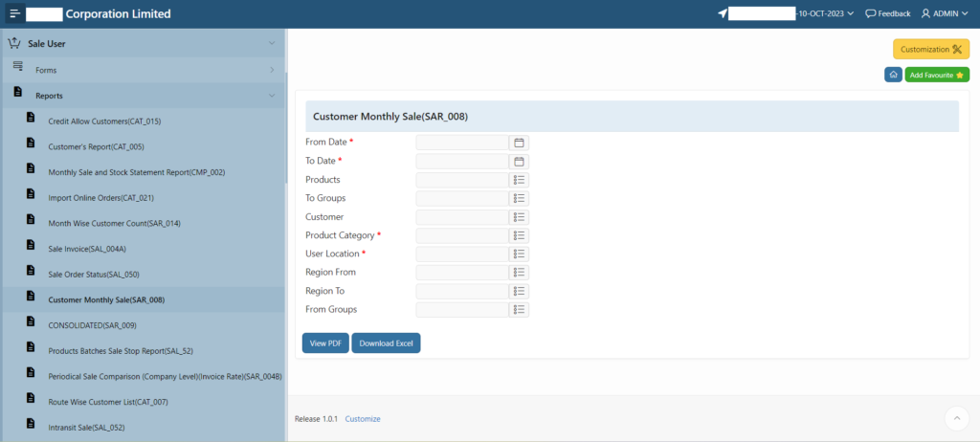
Task: Click the hamburger menu icon in header
Action: tap(14, 14)
